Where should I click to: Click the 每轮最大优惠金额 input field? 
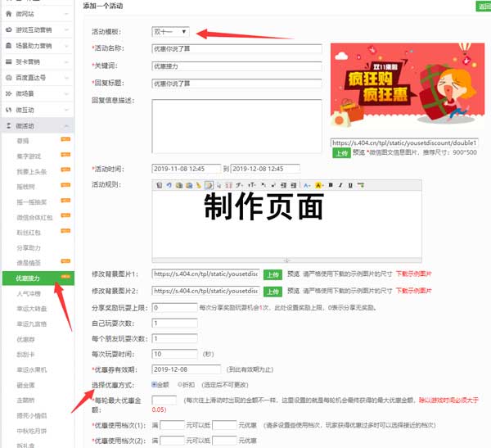coord(164,400)
